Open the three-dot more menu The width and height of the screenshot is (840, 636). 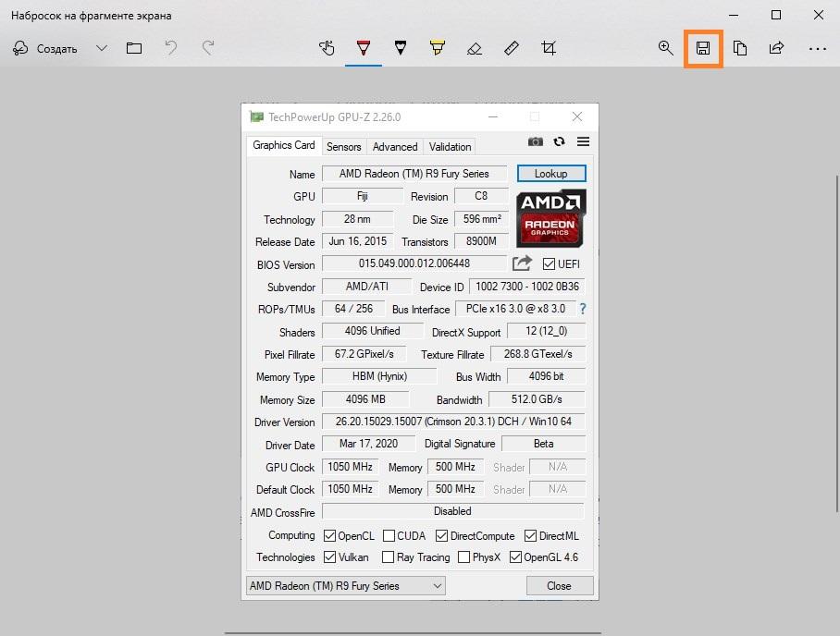818,49
